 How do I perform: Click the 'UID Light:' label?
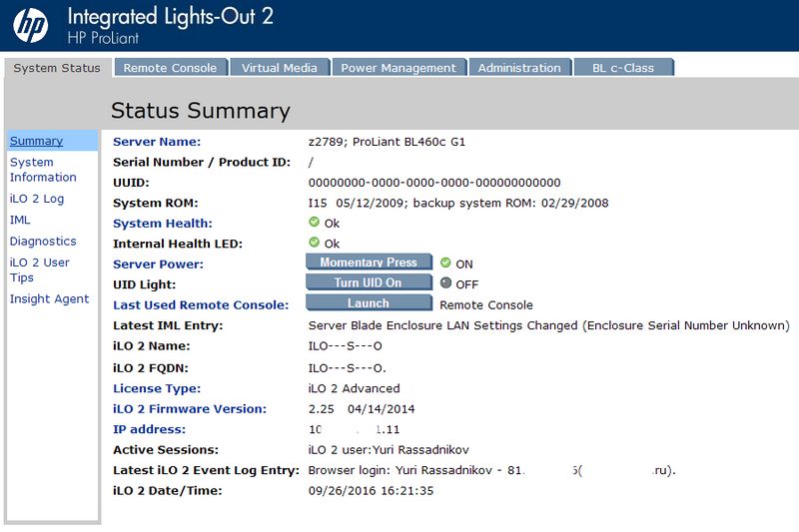click(144, 284)
